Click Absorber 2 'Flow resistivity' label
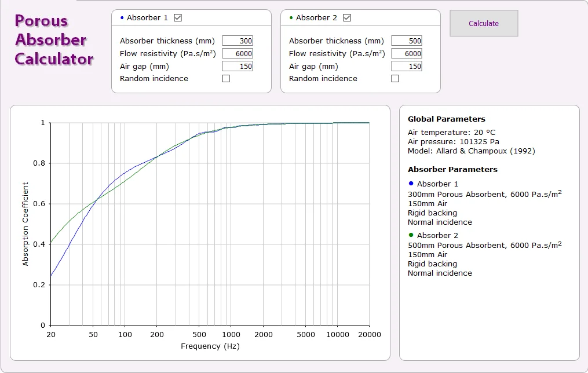Screen dimensions: 588x373 (337, 54)
